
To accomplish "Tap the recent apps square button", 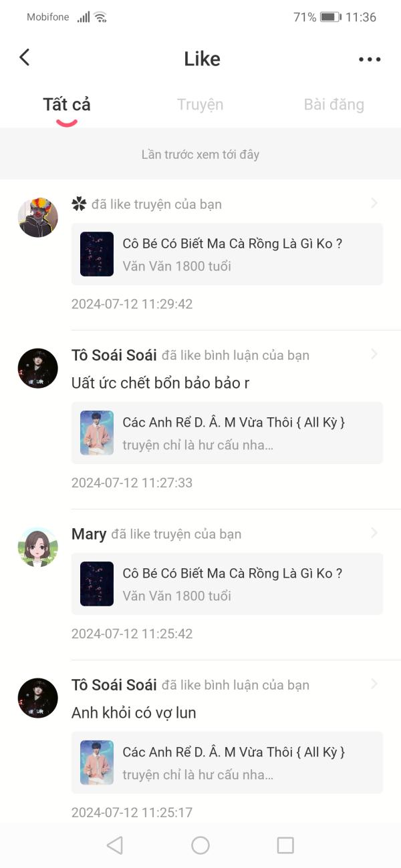I will tap(285, 845).
